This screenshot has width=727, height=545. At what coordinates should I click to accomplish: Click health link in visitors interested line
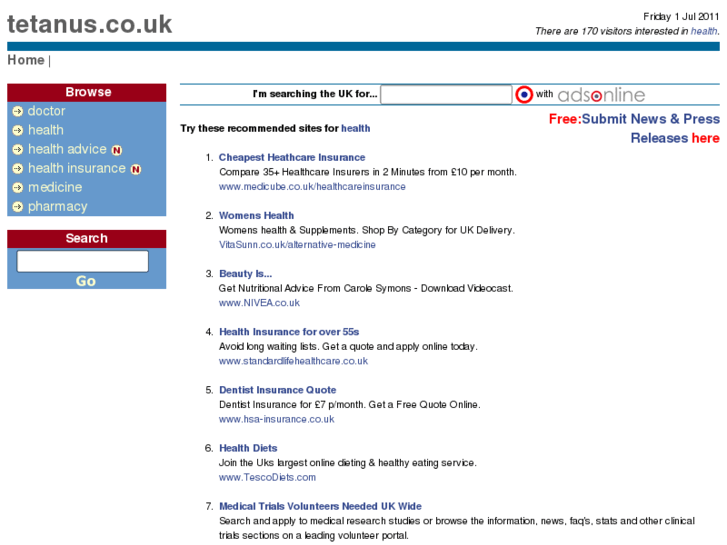coord(704,31)
